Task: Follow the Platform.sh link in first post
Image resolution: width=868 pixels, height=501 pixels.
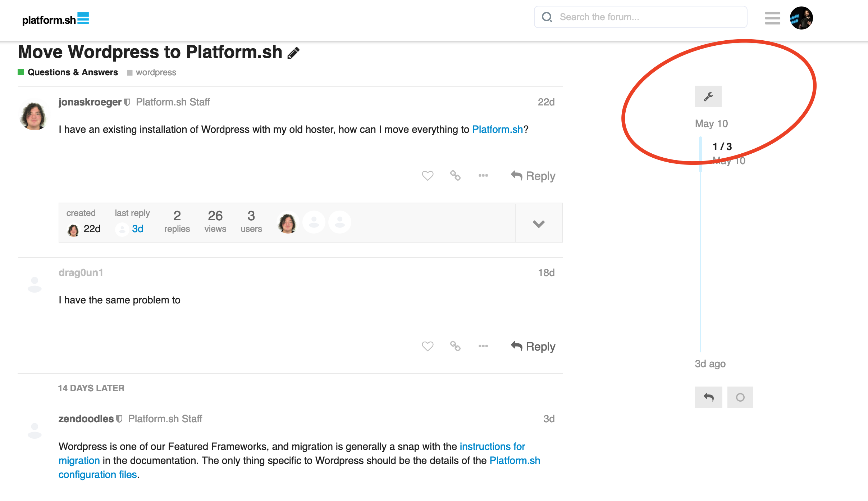Action: 497,130
